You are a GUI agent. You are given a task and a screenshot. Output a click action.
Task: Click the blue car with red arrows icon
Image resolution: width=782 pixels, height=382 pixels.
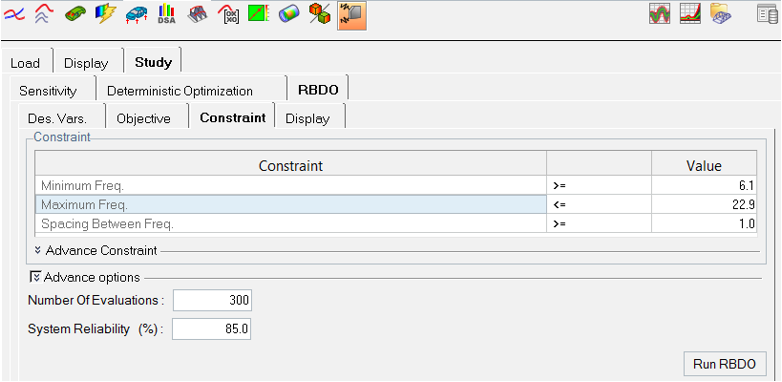(136, 14)
